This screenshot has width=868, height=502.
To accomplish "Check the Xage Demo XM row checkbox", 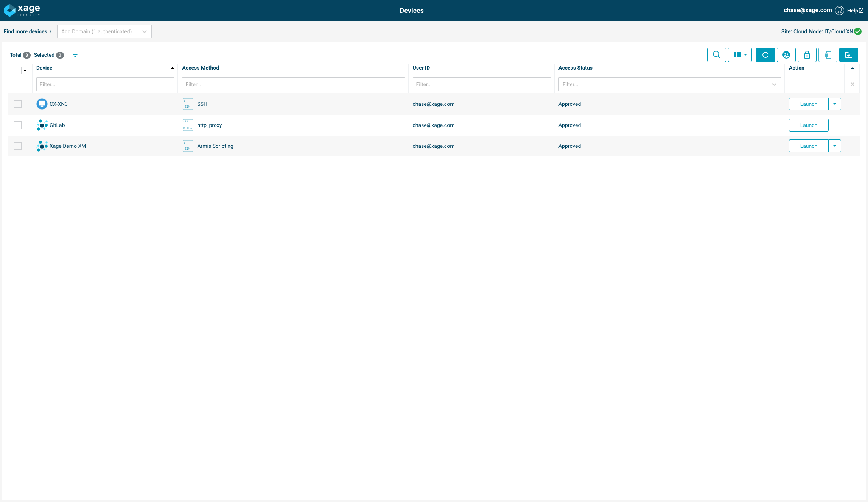I will click(18, 146).
